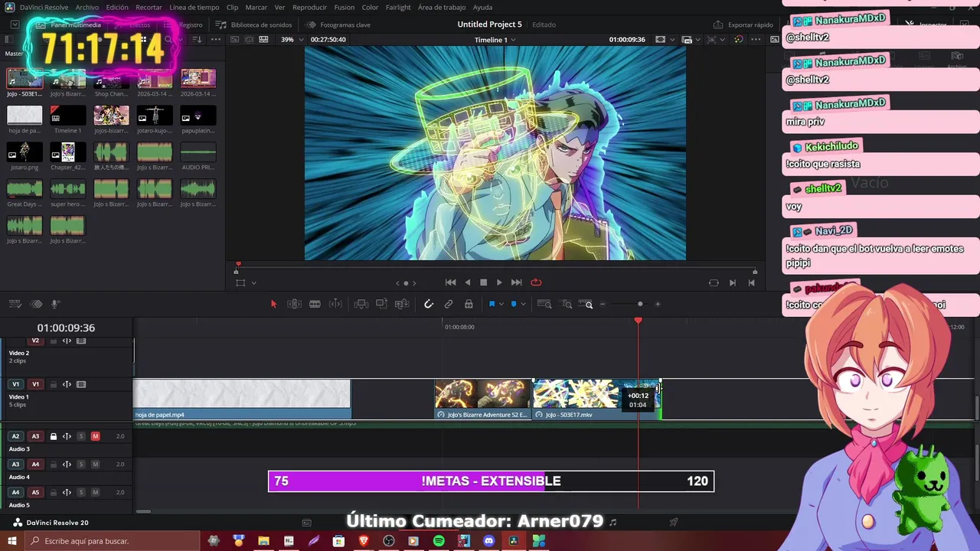Open Biblioteca de sonidos panel

click(253, 24)
